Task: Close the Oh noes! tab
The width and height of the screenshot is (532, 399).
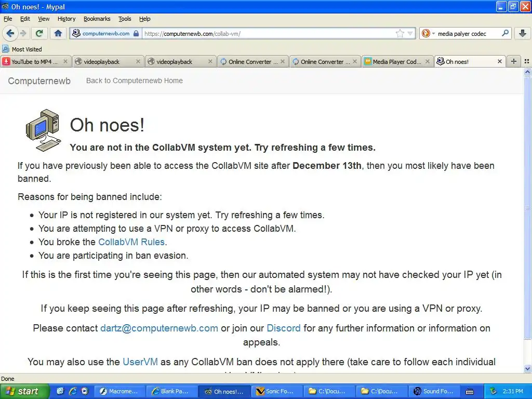Action: tap(500, 61)
